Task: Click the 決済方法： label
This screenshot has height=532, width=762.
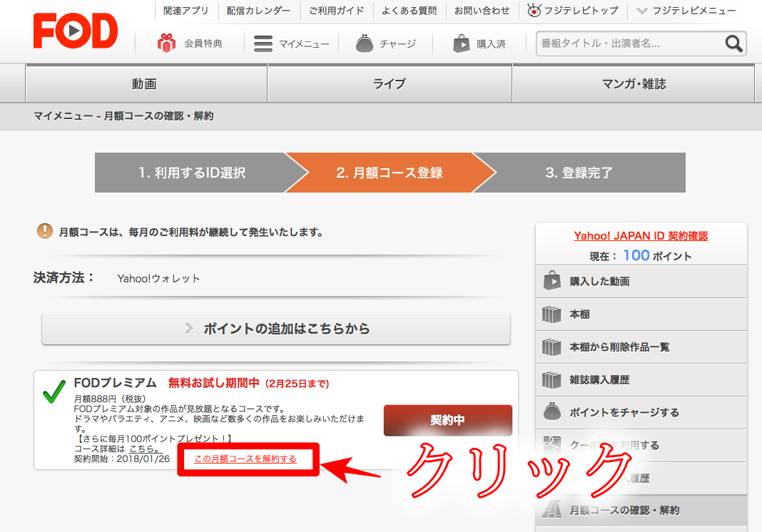Action: 63,278
